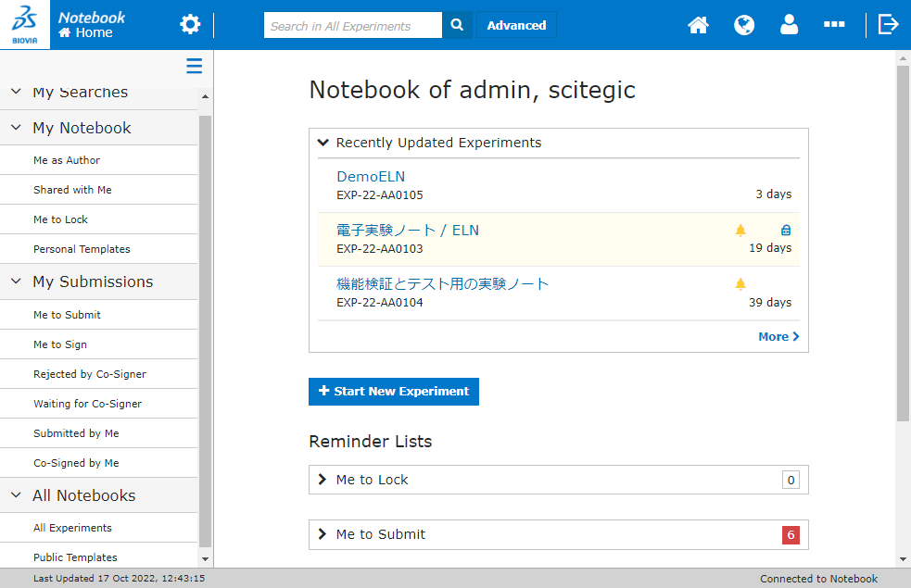Click EXP-22-AA0105 experiment ID
Screen dimensions: 911x588
(380, 195)
